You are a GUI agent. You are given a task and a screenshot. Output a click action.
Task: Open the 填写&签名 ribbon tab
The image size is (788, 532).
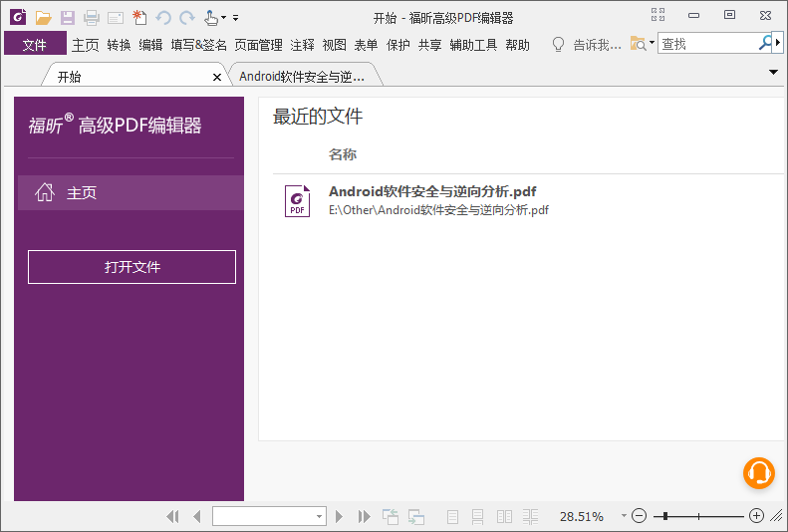tap(198, 45)
